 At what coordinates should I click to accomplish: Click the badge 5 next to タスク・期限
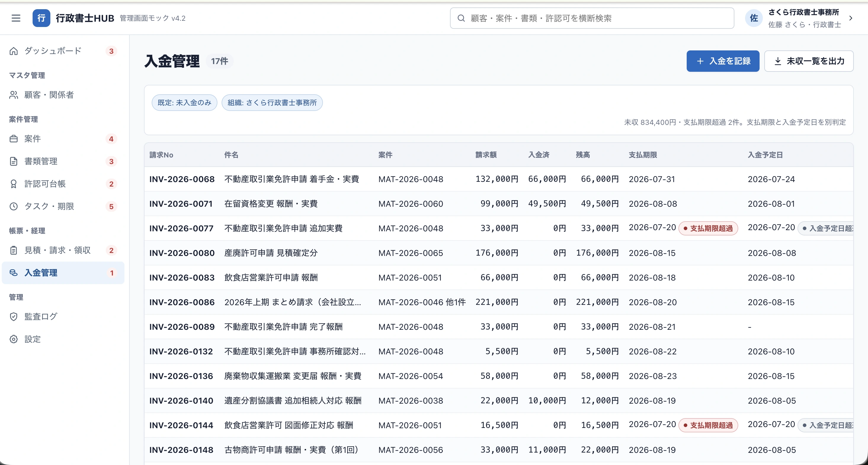pos(111,206)
